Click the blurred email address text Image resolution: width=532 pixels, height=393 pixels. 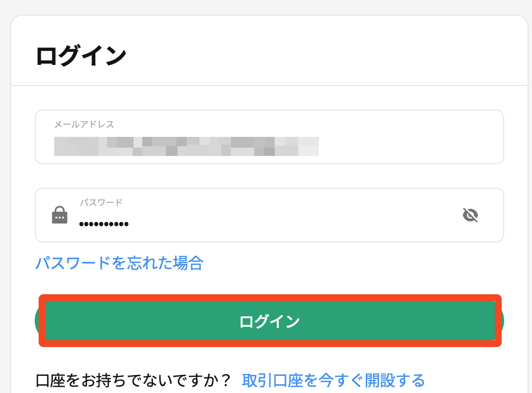[x=186, y=146]
